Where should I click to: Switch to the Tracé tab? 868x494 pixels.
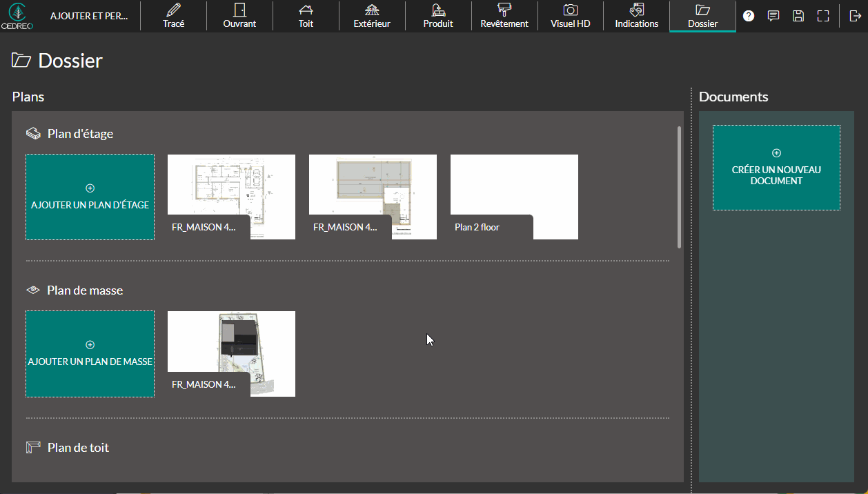tap(173, 16)
